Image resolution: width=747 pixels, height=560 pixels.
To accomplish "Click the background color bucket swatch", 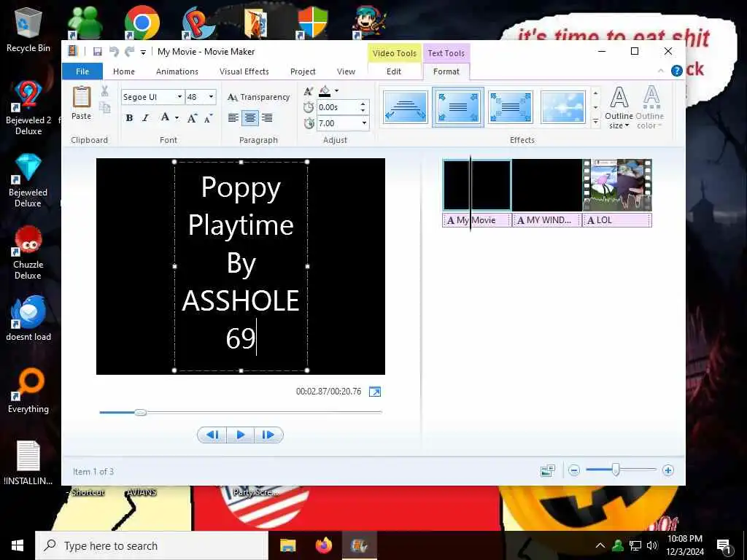I will [325, 90].
